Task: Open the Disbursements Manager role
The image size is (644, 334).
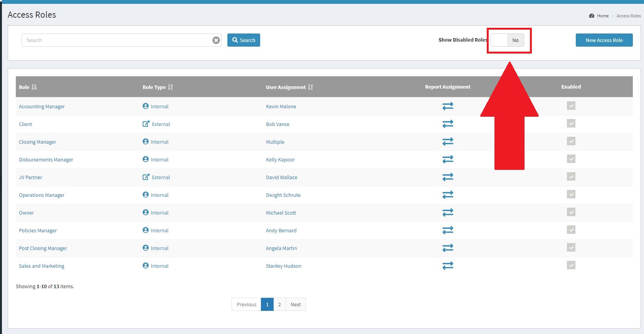Action: click(46, 159)
